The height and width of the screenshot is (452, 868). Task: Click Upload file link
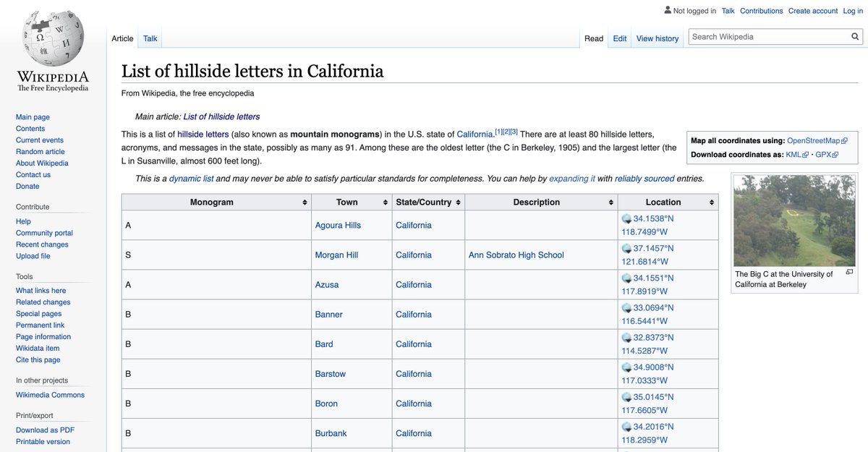(33, 256)
